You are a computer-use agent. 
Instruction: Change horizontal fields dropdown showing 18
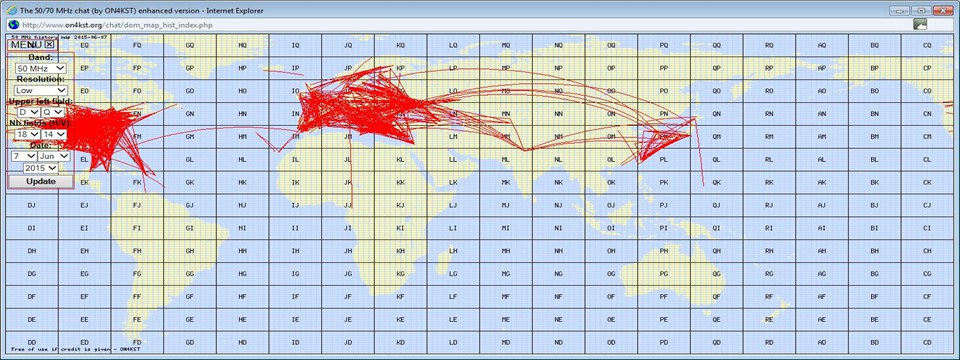[x=27, y=134]
